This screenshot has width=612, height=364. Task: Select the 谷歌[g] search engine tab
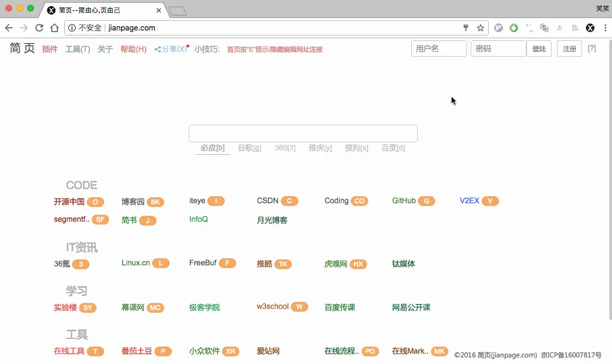click(249, 148)
